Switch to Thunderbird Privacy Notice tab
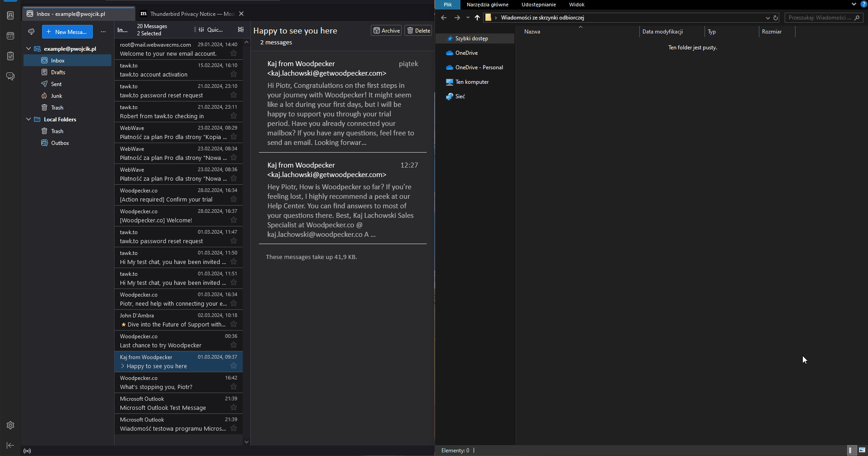868x456 pixels. tap(191, 14)
